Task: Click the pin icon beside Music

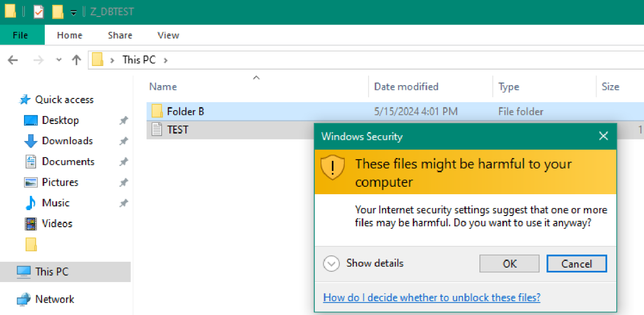Action: 124,203
